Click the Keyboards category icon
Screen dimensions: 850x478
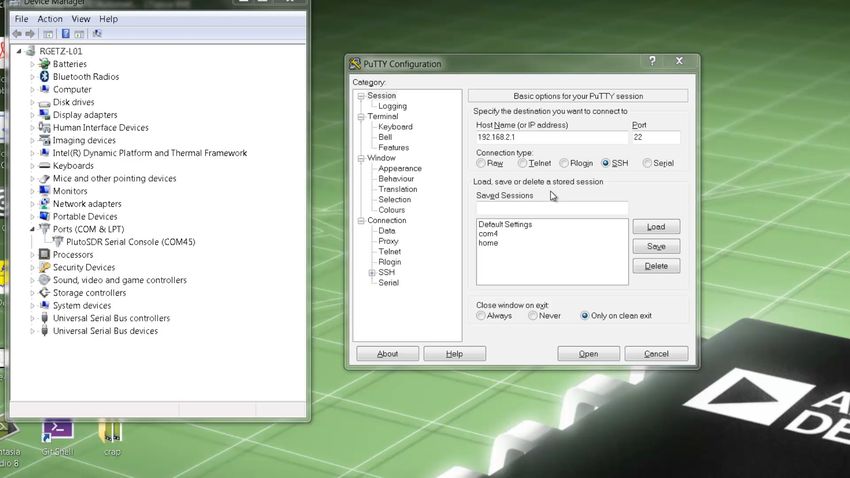coord(44,166)
